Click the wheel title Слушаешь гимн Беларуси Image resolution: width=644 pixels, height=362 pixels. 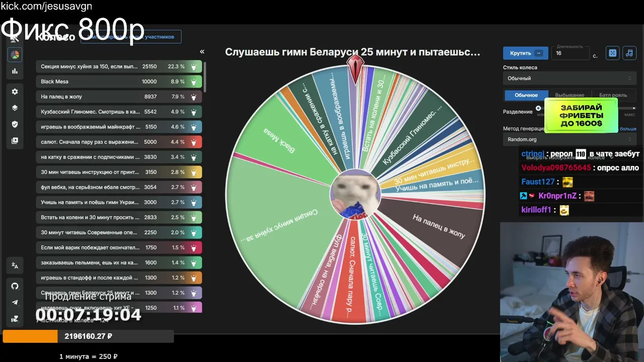point(352,52)
